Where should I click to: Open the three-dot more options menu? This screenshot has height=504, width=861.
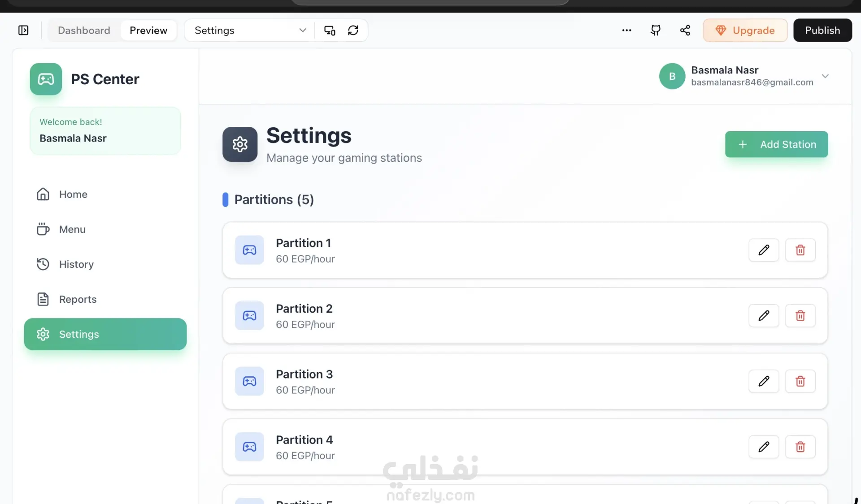(x=626, y=30)
